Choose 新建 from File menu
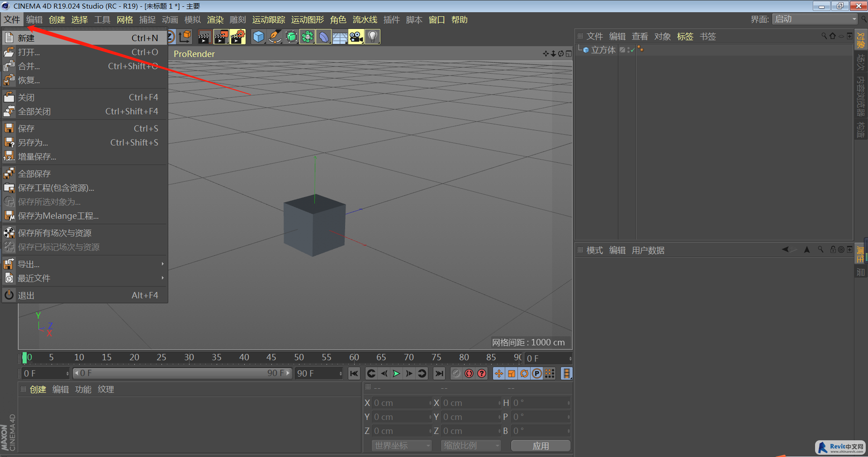This screenshot has width=868, height=457. (x=84, y=38)
